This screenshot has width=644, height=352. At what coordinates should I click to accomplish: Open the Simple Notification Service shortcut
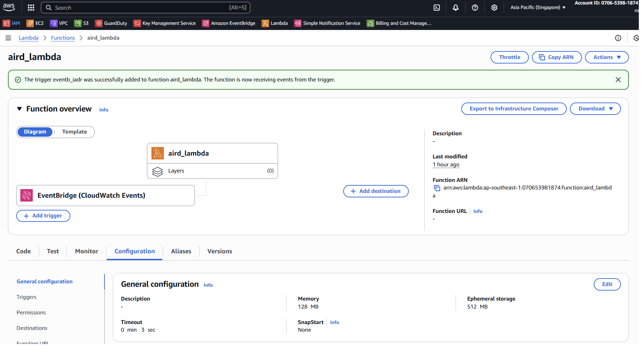[x=327, y=23]
